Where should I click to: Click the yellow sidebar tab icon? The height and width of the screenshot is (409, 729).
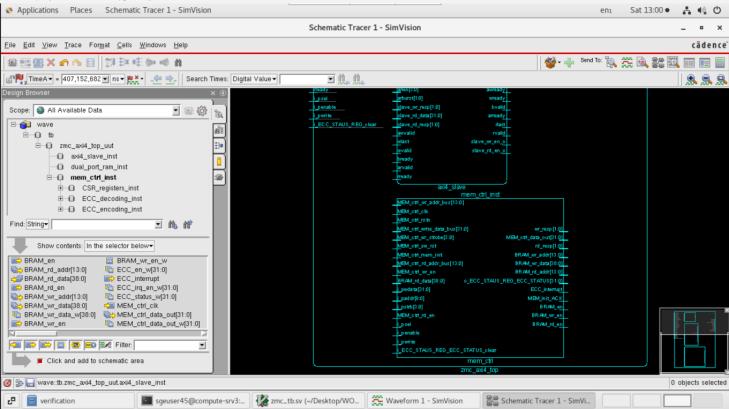[x=219, y=162]
